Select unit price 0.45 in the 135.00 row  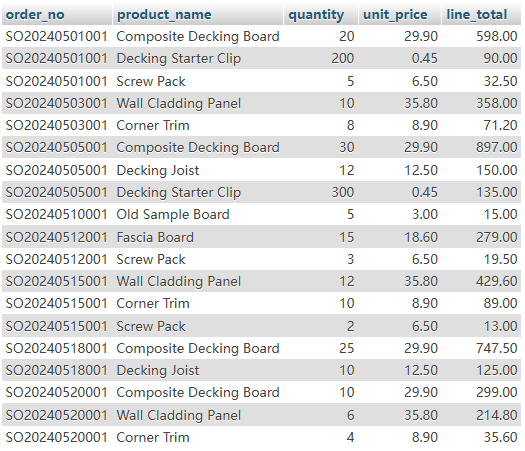[x=425, y=192]
